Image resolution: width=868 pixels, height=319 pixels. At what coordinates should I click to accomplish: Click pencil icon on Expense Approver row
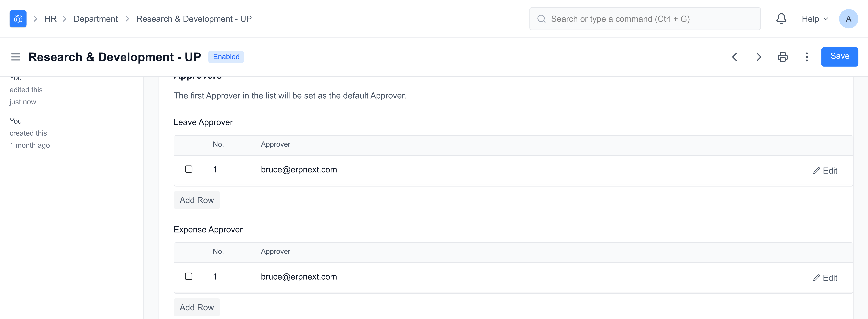coord(816,278)
